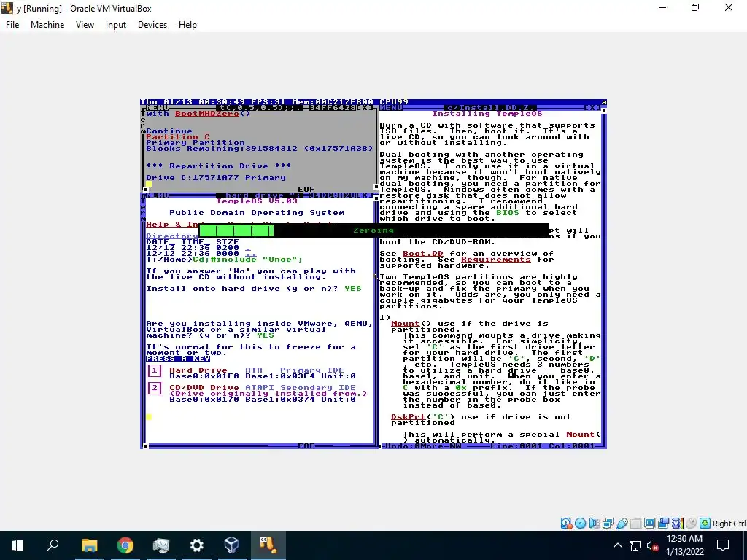Click the Mount link in the DskPrt description

pos(580,435)
